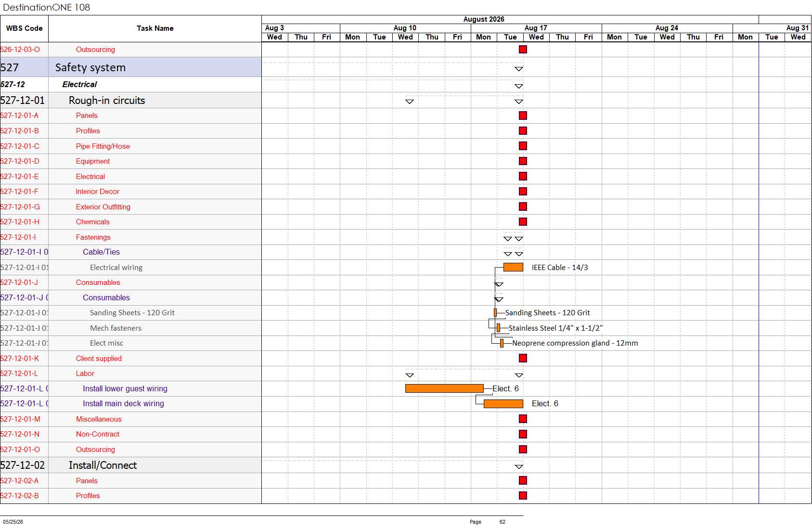This screenshot has height=528, width=812.
Task: Click start triangle of Rough-in circuits summary
Action: 410,102
